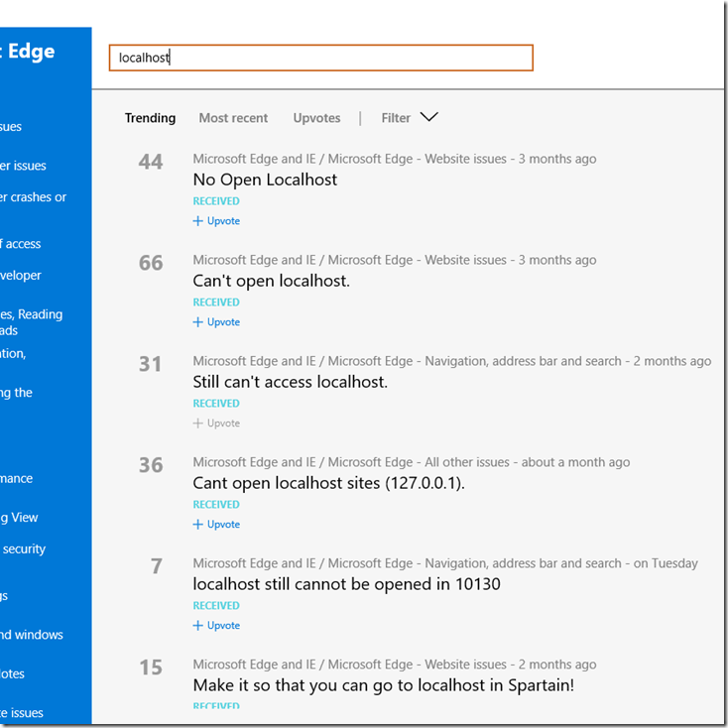Click the plus icon under "Can't open localhost."
The height and width of the screenshot is (728, 728).
[x=197, y=322]
